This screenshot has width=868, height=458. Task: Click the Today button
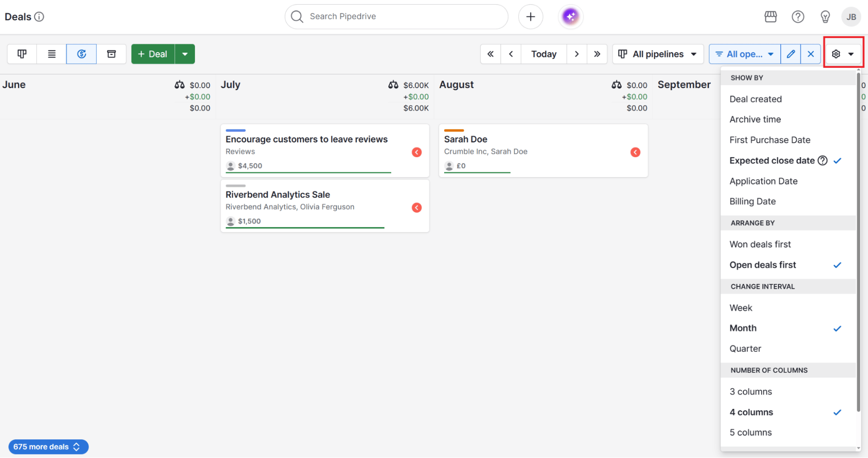[x=544, y=54]
